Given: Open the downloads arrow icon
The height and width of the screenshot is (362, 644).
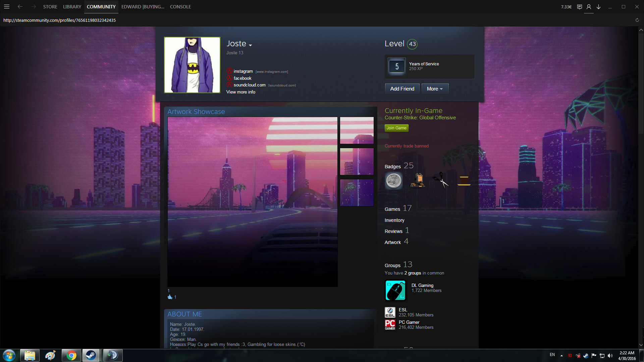Looking at the screenshot, I should click(599, 7).
